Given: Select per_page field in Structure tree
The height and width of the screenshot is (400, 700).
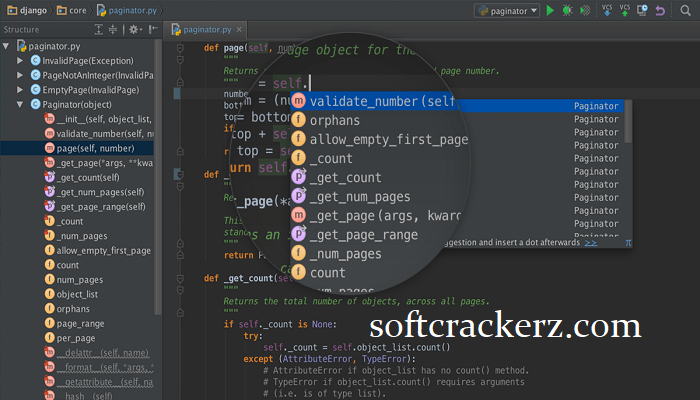Looking at the screenshot, I should click(70, 338).
